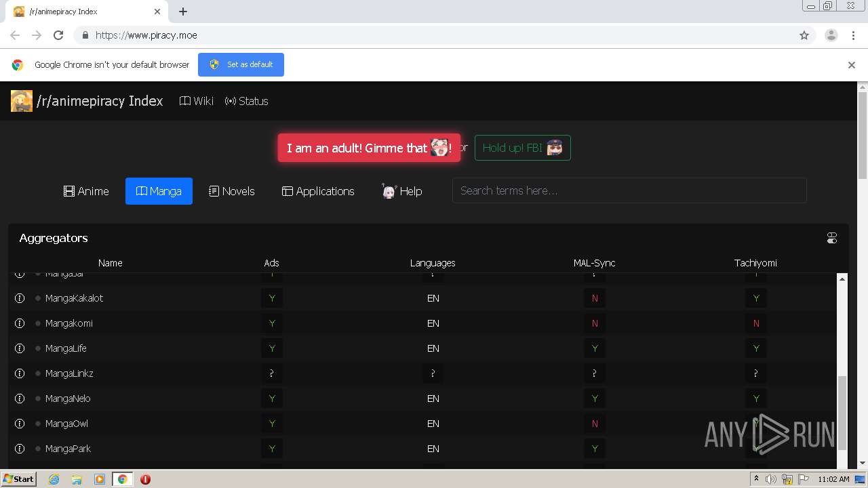Reload the page
The image size is (868, 488).
[x=58, y=35]
